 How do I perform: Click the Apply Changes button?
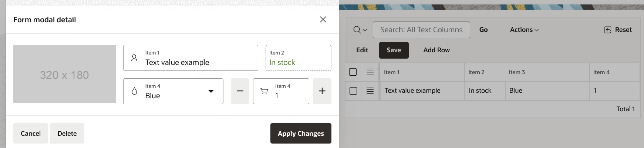pos(301,133)
